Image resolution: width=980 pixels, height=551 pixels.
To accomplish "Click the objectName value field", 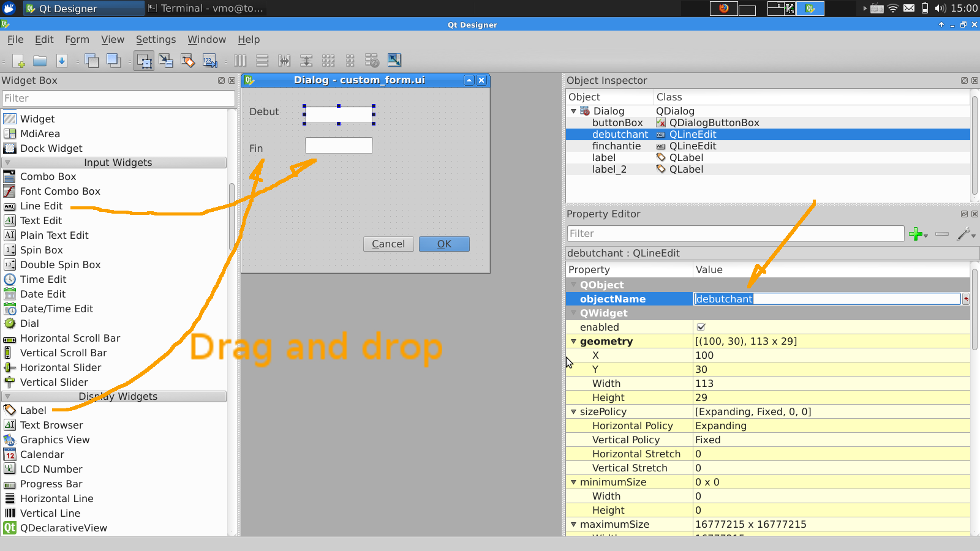I will point(827,299).
